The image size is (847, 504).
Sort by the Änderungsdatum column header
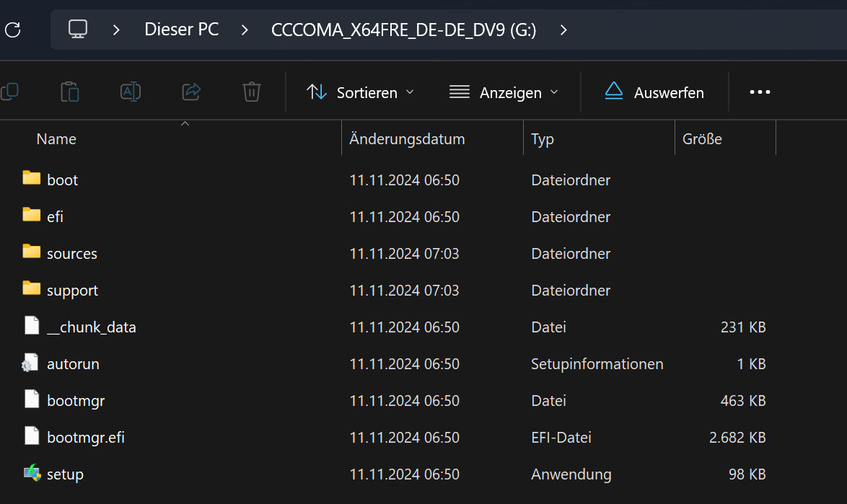coord(407,139)
